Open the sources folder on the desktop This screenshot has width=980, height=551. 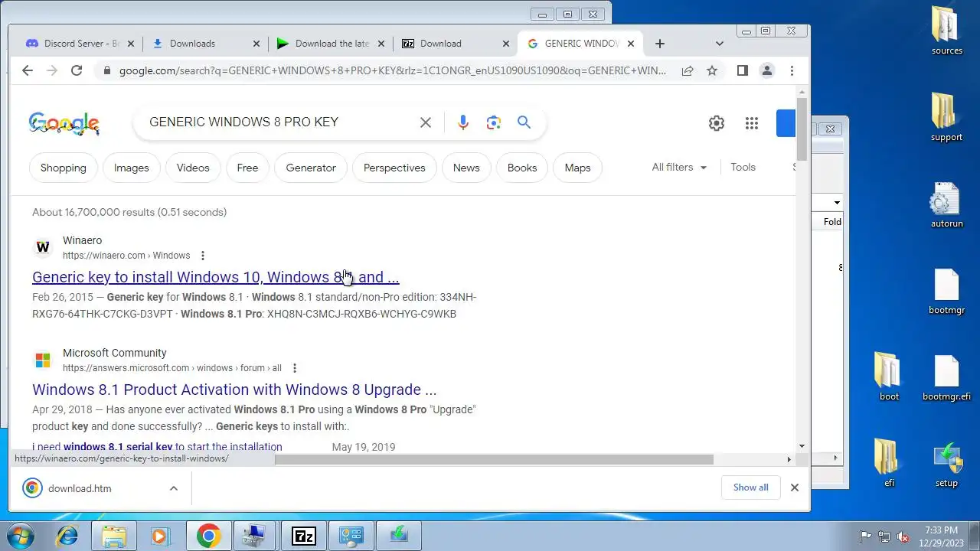click(947, 31)
